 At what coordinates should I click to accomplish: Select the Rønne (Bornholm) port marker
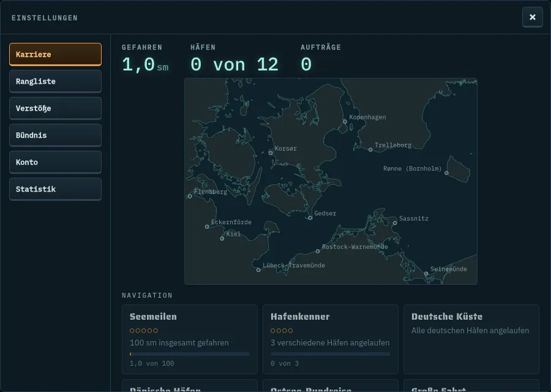(x=446, y=173)
